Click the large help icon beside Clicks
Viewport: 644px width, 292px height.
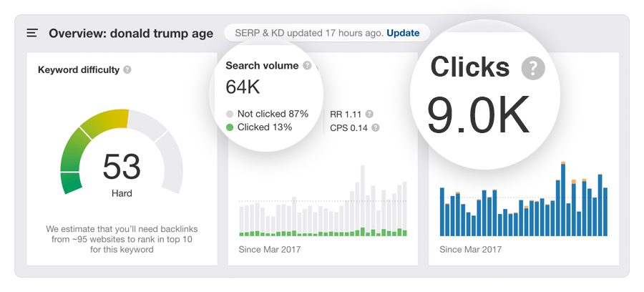tap(533, 68)
